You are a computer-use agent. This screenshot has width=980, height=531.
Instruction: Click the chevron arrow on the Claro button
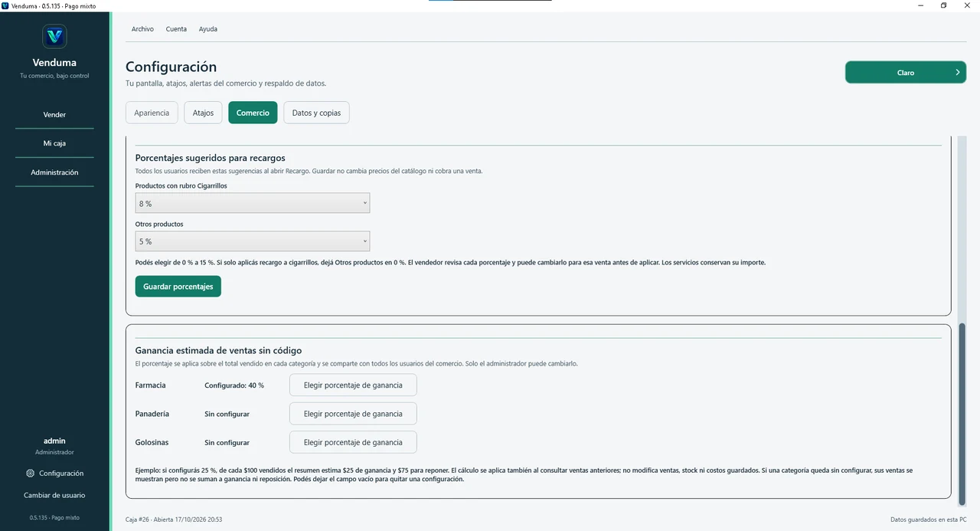pos(958,73)
